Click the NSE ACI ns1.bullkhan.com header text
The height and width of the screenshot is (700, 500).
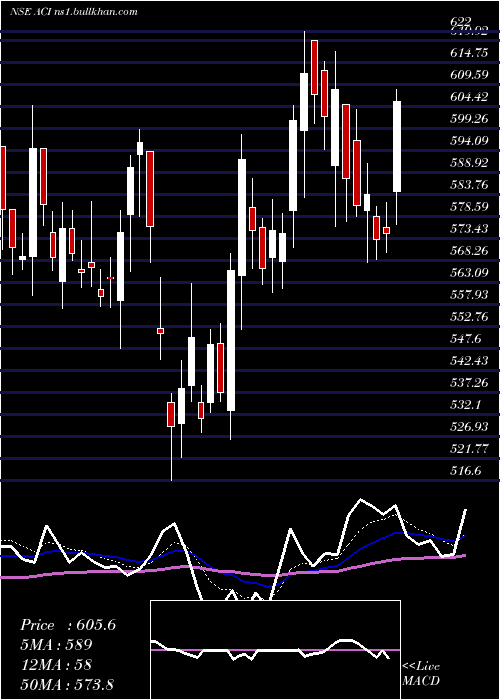click(74, 12)
